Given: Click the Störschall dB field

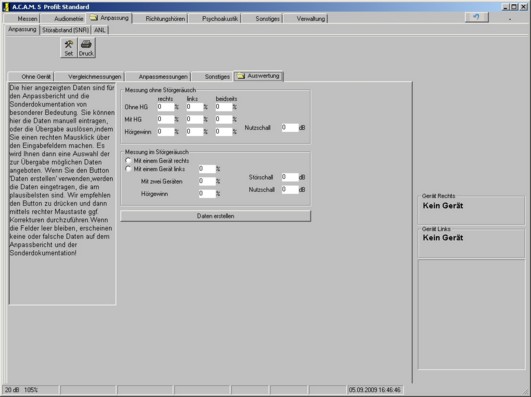Looking at the screenshot, I should (290, 177).
